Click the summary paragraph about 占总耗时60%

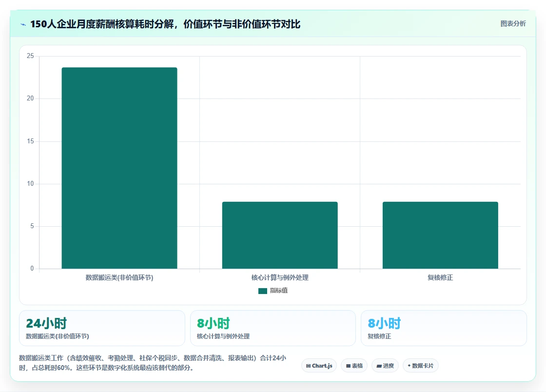pos(153,363)
